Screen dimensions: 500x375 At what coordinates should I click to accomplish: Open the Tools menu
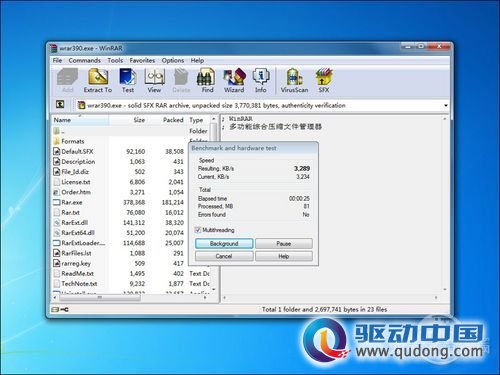coord(115,60)
